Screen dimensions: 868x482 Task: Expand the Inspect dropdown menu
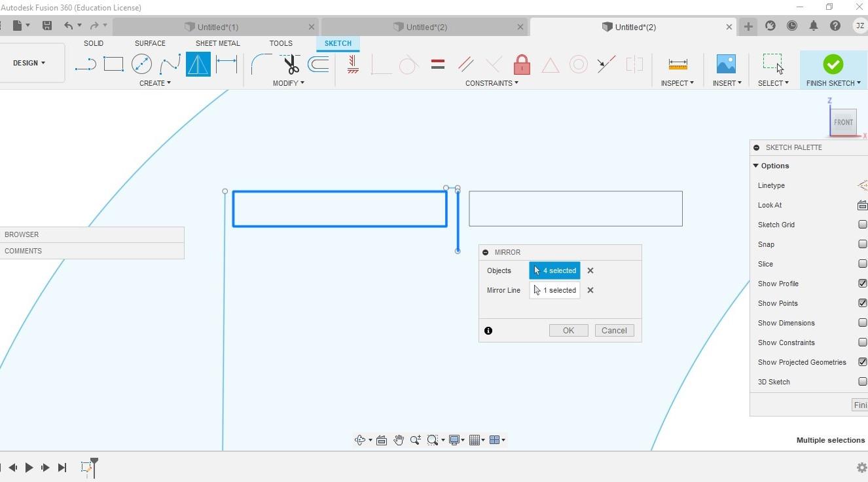coord(677,83)
